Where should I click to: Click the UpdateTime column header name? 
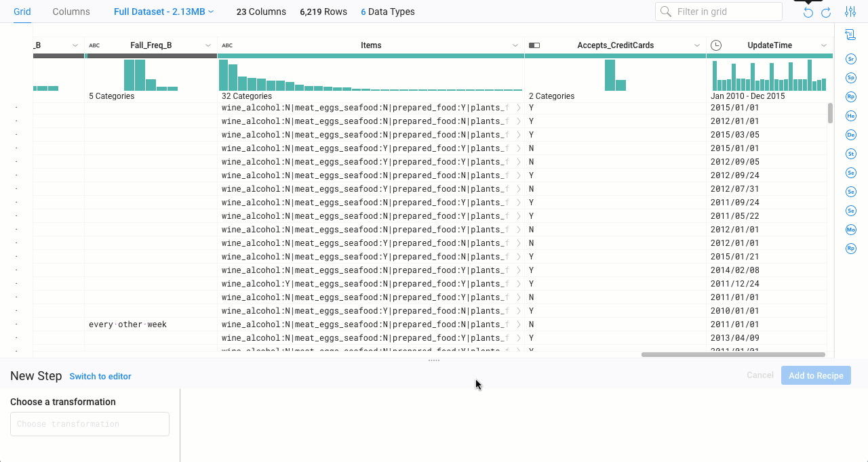click(x=770, y=45)
